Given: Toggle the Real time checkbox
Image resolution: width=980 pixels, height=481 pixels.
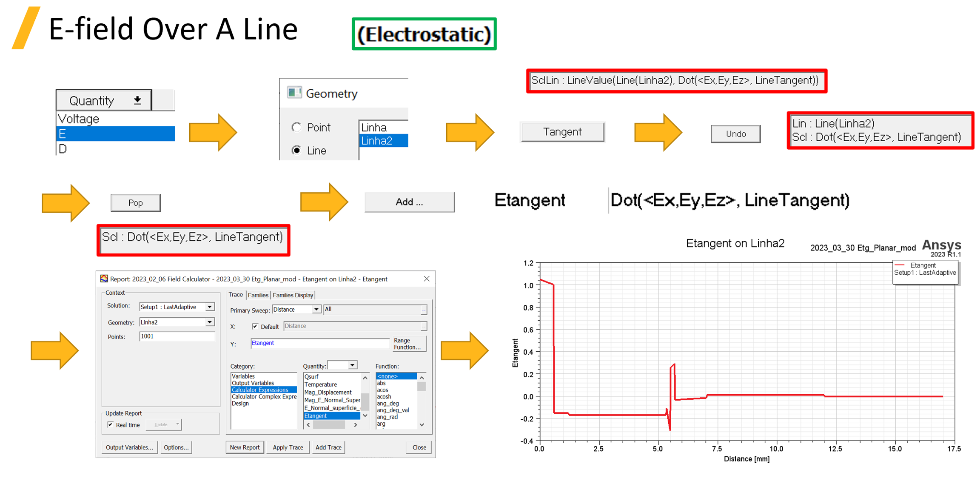Looking at the screenshot, I should pos(111,424).
